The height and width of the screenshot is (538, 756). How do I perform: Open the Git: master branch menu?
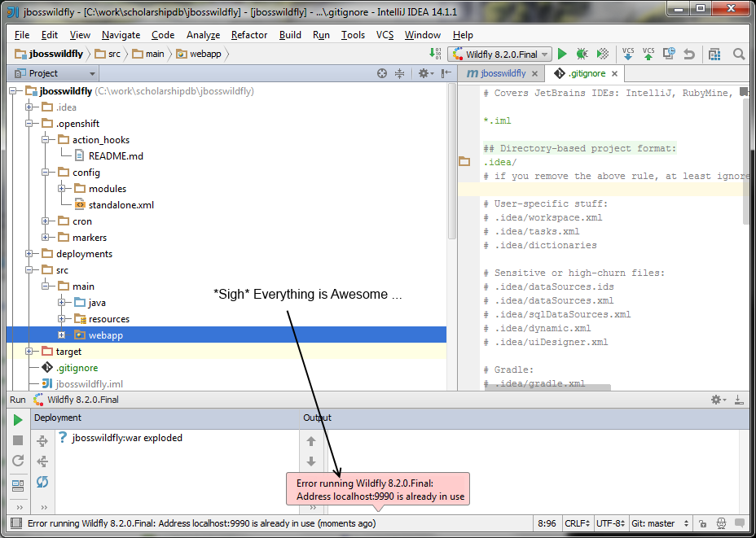[661, 523]
